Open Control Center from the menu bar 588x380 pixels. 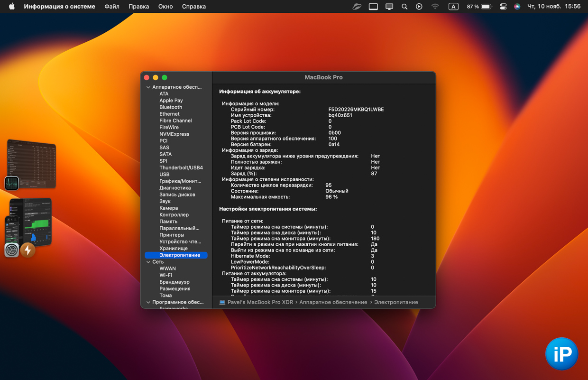[x=503, y=7]
